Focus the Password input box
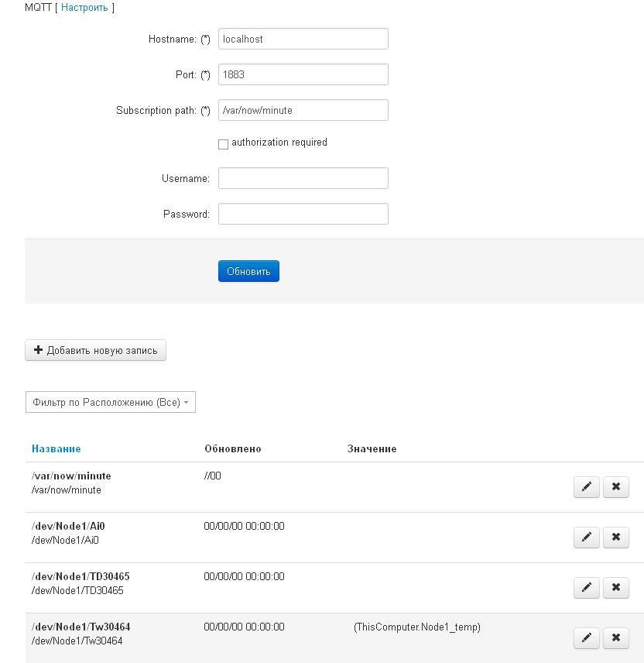Image resolution: width=644 pixels, height=663 pixels. (x=303, y=214)
